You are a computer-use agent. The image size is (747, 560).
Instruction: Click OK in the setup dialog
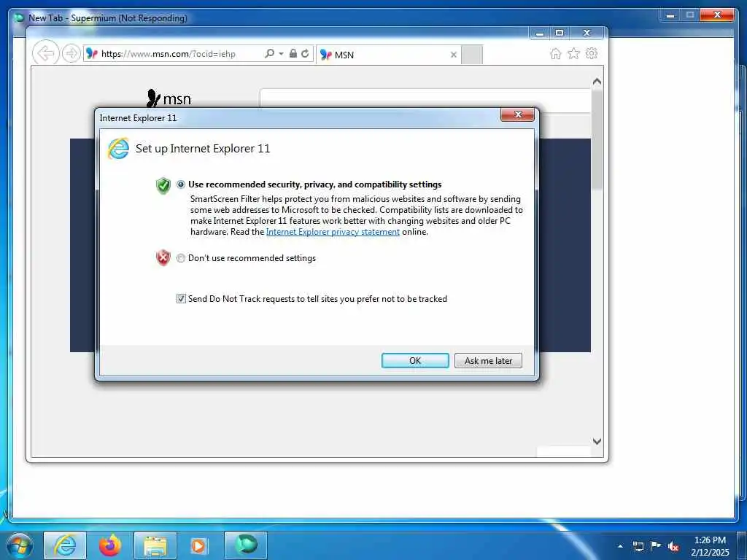(x=415, y=360)
